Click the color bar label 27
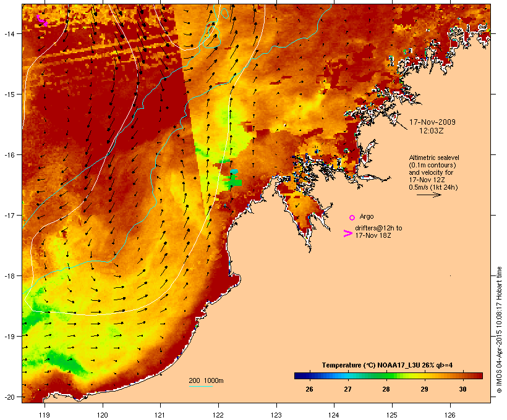This screenshot has height=420, width=507. click(347, 389)
